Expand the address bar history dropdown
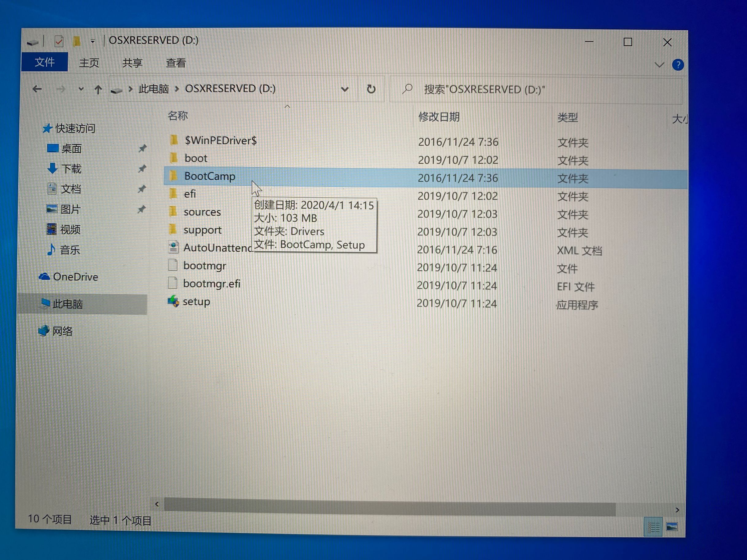Viewport: 747px width, 560px height. click(345, 89)
